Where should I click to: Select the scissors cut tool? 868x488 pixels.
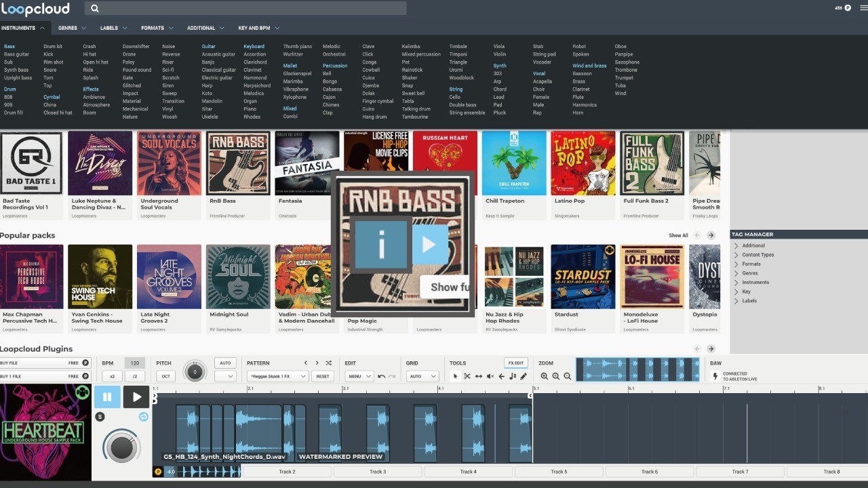click(x=467, y=376)
